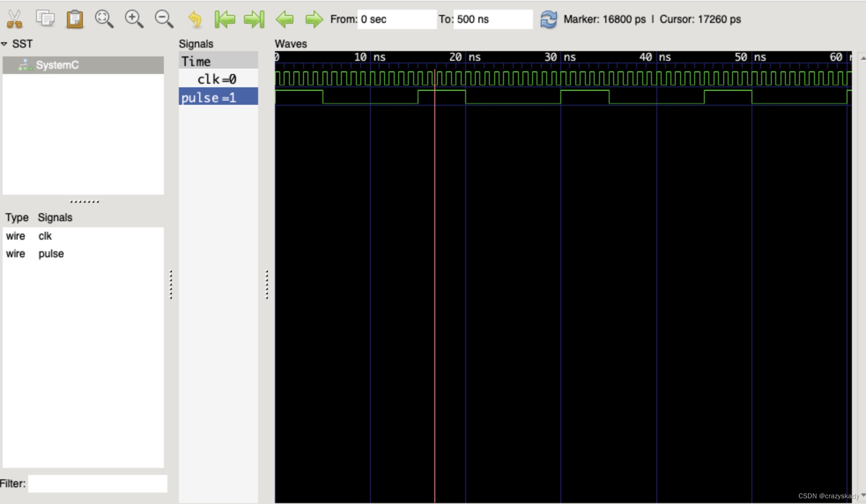Click the Undo/back arrow tool
Screen dimensions: 866x504
click(195, 19)
